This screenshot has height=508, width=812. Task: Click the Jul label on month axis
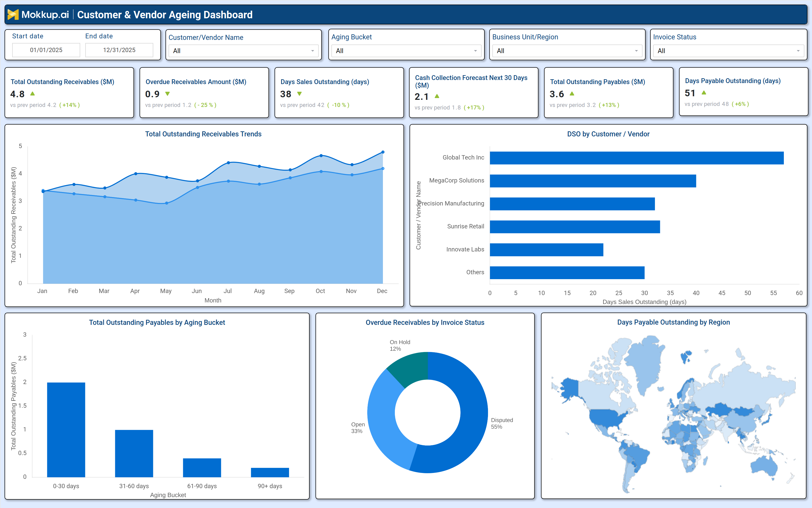pos(228,291)
